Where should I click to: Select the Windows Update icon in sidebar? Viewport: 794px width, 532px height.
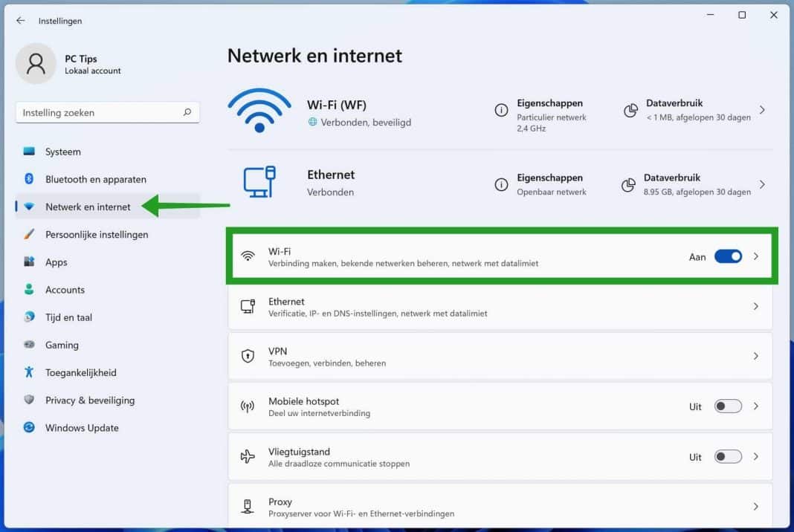coord(30,428)
